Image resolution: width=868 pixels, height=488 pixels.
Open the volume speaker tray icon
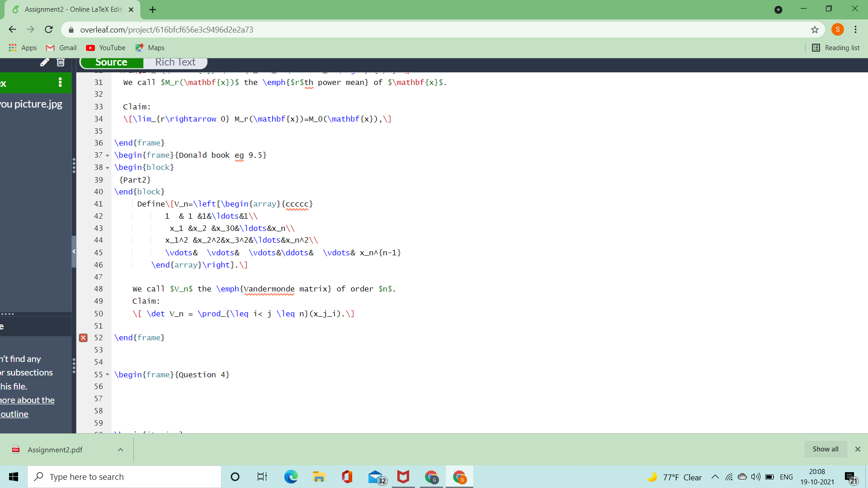pyautogui.click(x=755, y=477)
